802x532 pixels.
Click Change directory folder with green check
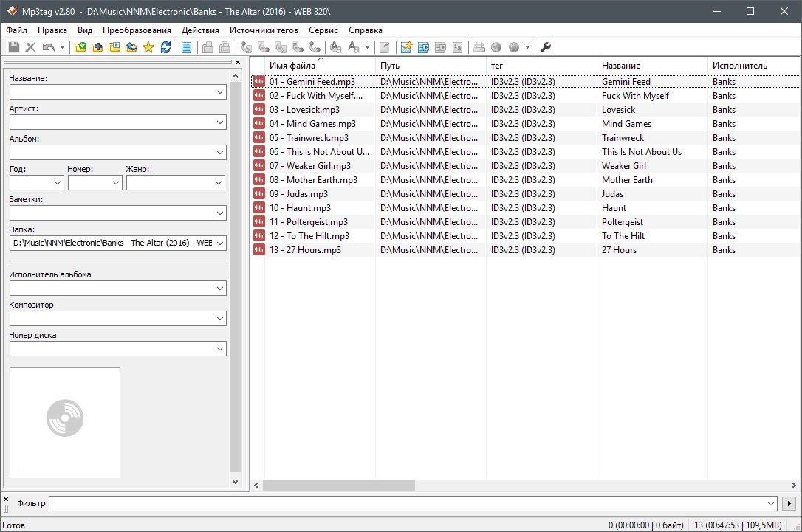pyautogui.click(x=80, y=47)
